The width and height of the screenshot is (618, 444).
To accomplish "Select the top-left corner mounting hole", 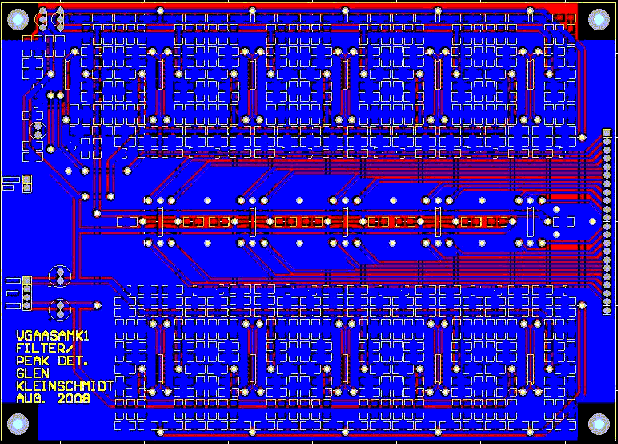I will (18, 19).
